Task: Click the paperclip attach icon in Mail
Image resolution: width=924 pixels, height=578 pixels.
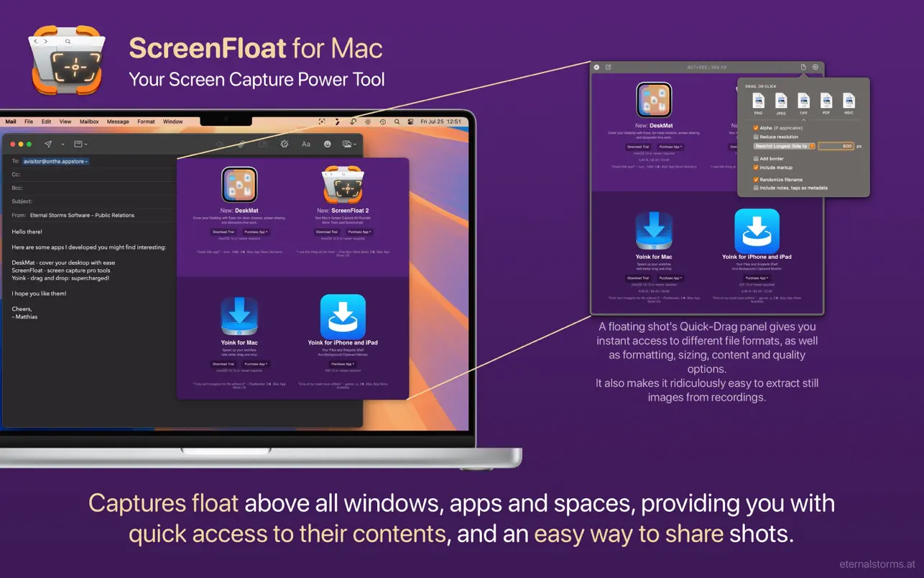Action: 242,144
